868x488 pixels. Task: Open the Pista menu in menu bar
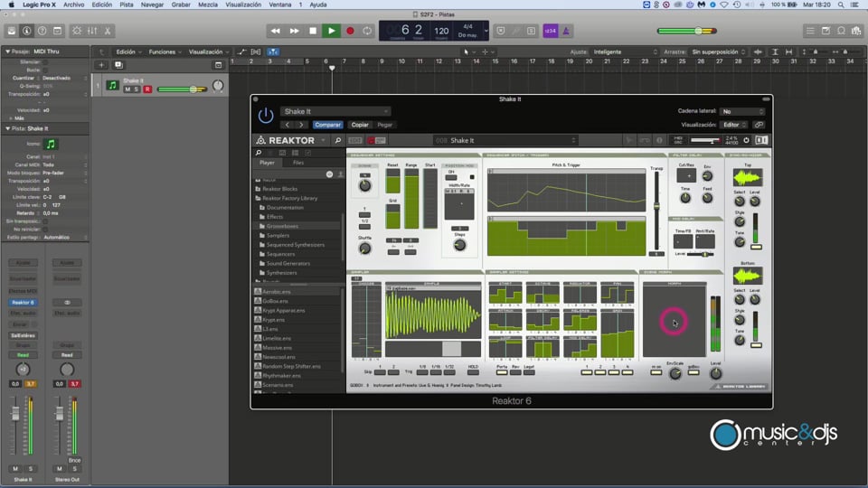coord(127,5)
